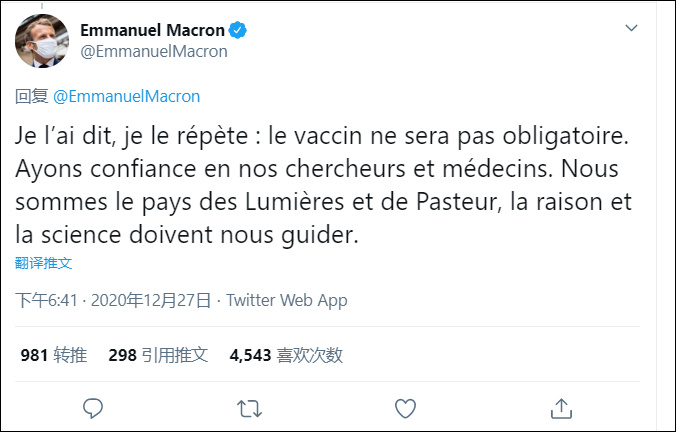Viewport: 676px width, 432px height.
Task: Open the replied-to @EmmanuelMacron mention
Action: (x=126, y=96)
